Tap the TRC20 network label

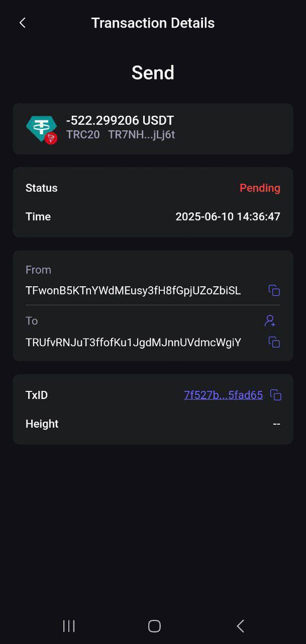83,135
